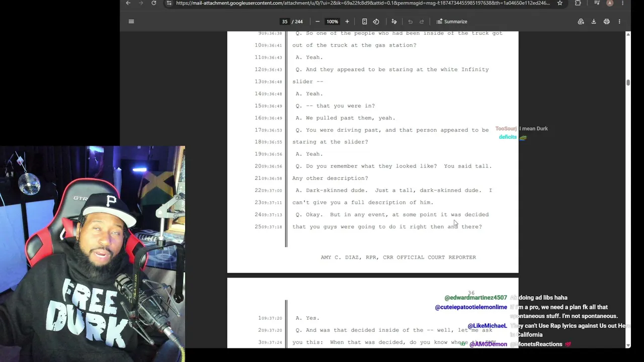Summarize the PDF document

coord(452,22)
